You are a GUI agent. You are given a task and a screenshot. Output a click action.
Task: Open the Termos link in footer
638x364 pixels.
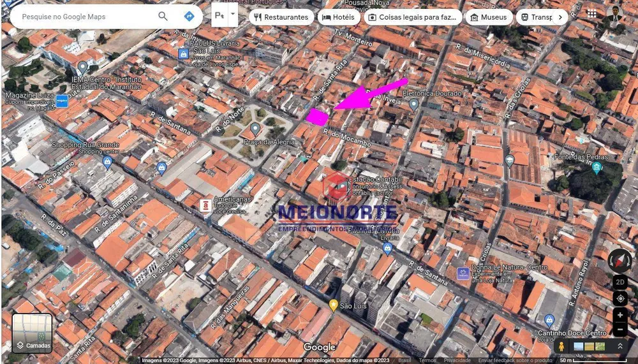427,360
